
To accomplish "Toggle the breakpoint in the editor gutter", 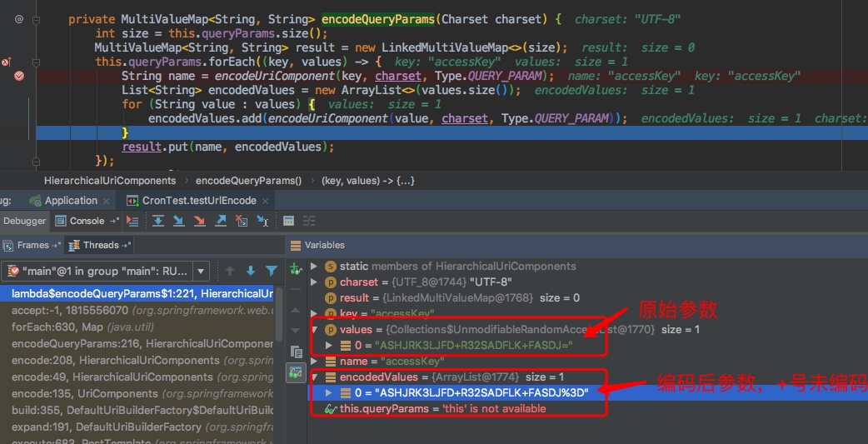I will [19, 76].
